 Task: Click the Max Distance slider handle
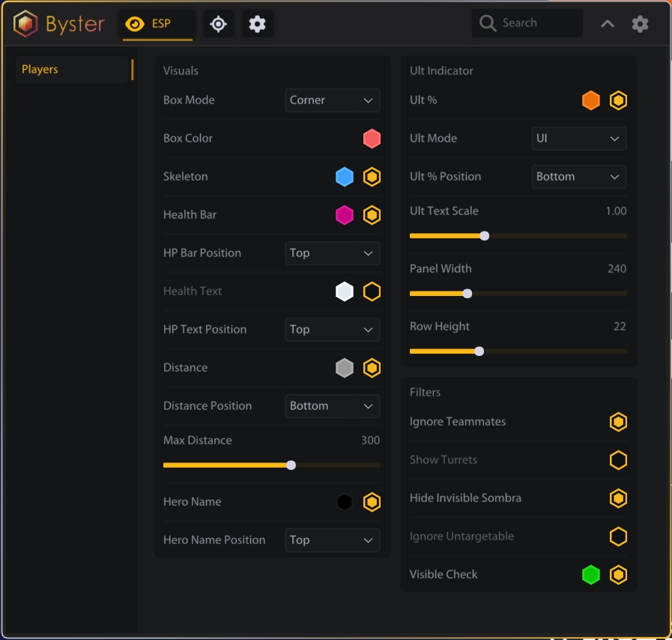(x=291, y=465)
